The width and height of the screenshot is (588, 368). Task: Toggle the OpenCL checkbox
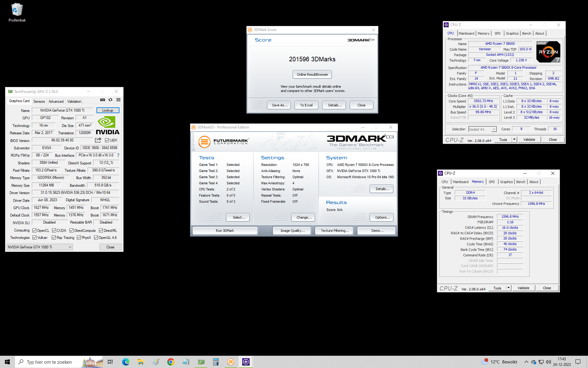[x=35, y=231]
